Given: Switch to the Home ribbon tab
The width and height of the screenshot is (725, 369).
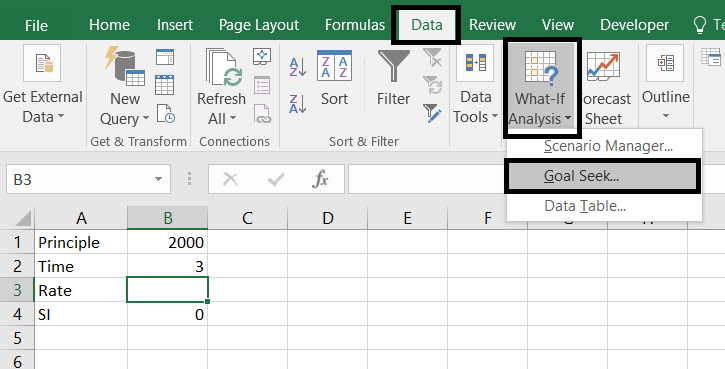Looking at the screenshot, I should point(109,25).
